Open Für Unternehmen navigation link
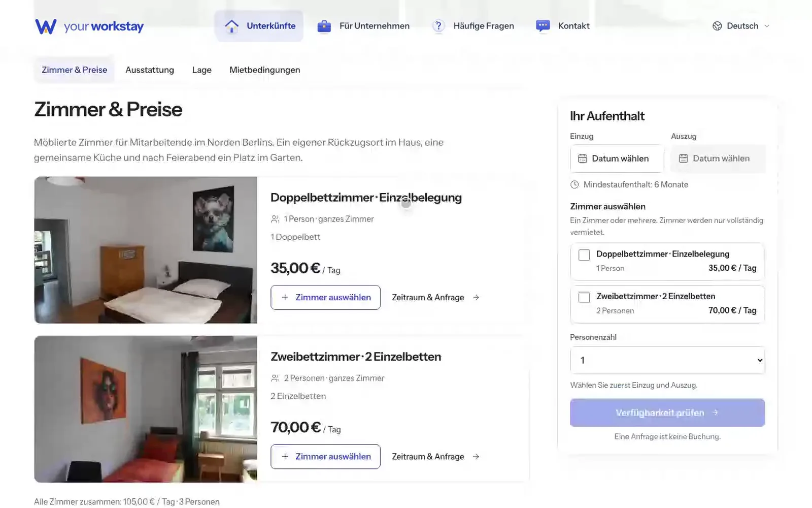 point(363,26)
